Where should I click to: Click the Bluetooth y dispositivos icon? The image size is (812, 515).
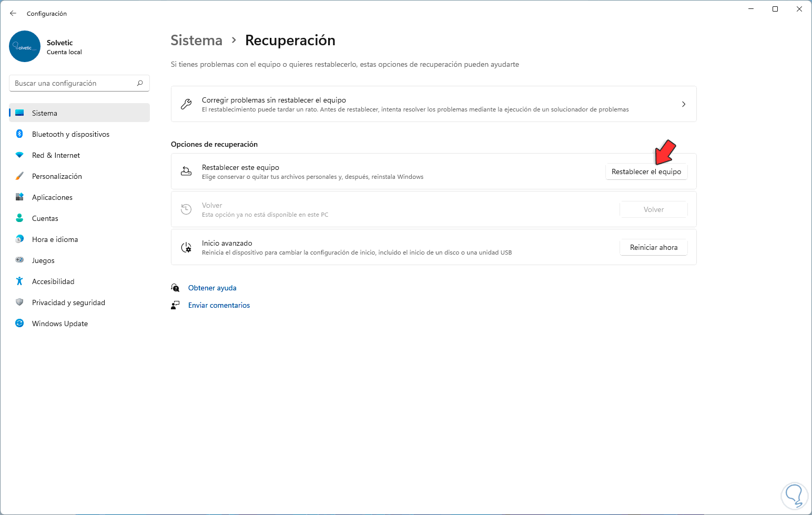click(x=19, y=134)
